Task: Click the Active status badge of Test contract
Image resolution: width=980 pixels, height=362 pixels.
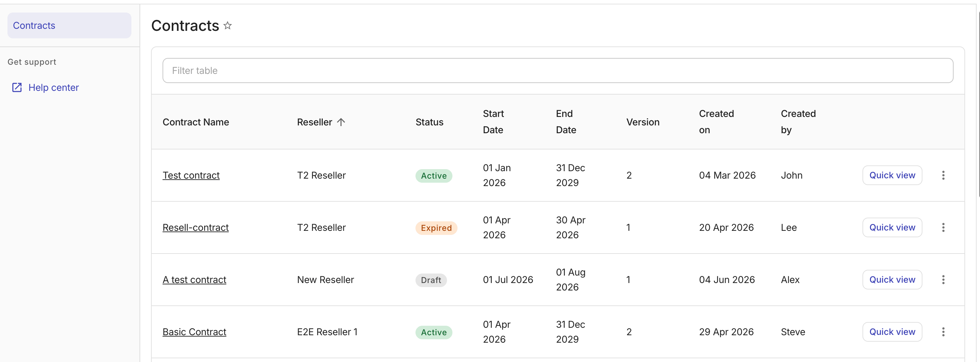Action: (434, 176)
